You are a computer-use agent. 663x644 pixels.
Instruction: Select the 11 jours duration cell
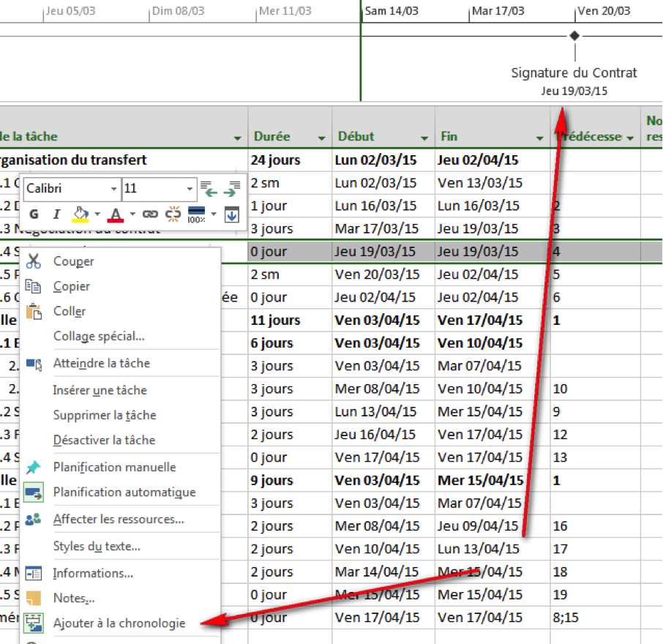pos(290,320)
